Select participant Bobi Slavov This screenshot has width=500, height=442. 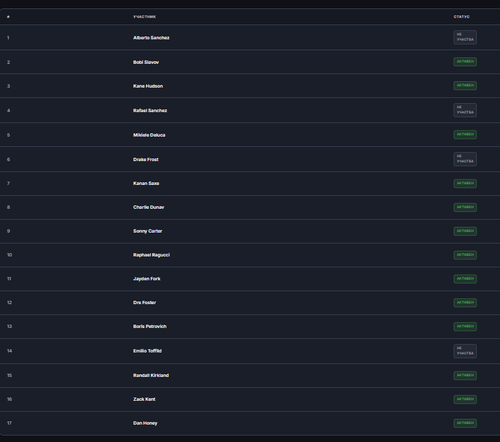click(146, 62)
